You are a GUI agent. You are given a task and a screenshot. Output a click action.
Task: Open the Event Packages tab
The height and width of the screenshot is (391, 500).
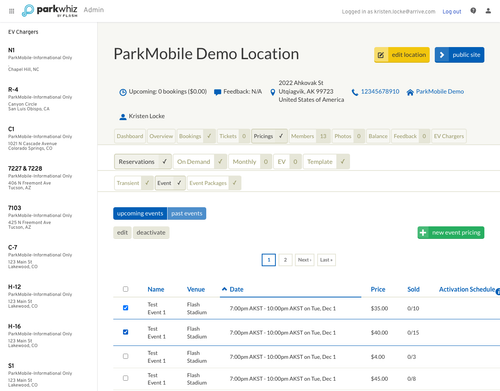pyautogui.click(x=214, y=183)
